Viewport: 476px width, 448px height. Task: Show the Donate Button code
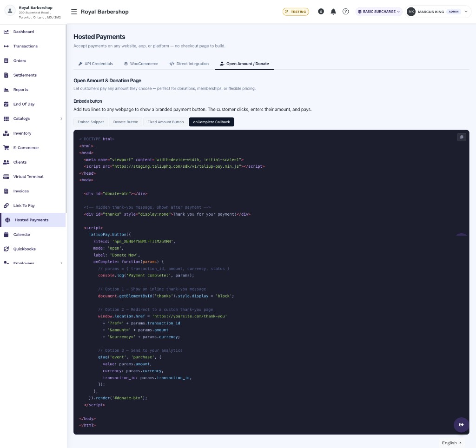click(x=126, y=122)
